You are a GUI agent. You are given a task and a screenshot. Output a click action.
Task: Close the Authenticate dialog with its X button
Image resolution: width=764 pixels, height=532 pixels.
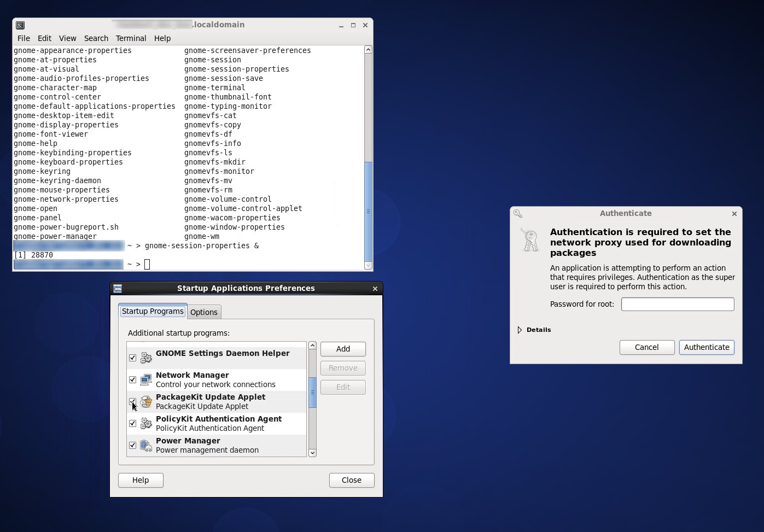coord(734,214)
